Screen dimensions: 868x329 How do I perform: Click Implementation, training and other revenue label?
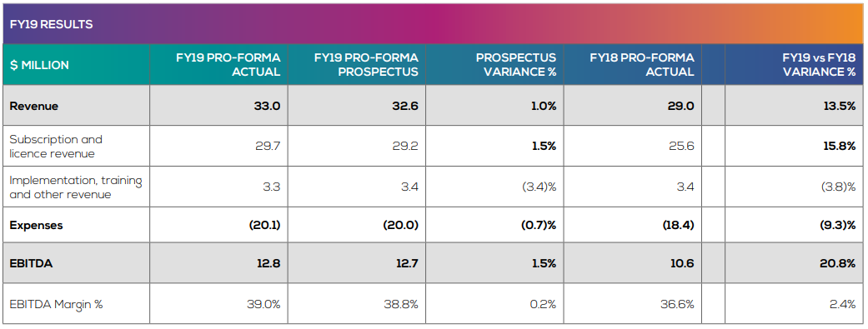pos(76,187)
